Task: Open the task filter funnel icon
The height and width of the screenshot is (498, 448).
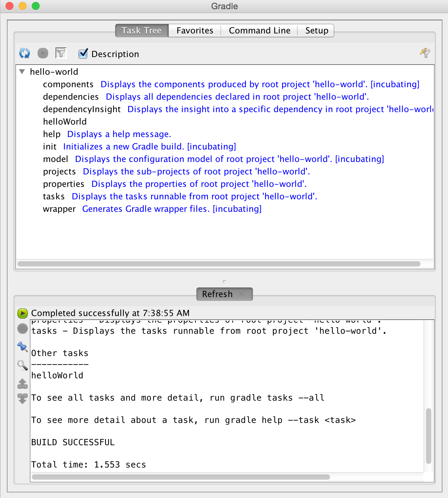Action: coord(61,53)
